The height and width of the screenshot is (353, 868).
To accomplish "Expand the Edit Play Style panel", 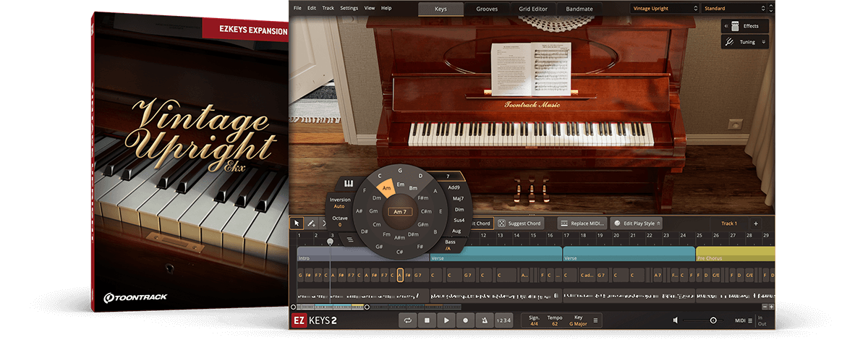I will (637, 224).
